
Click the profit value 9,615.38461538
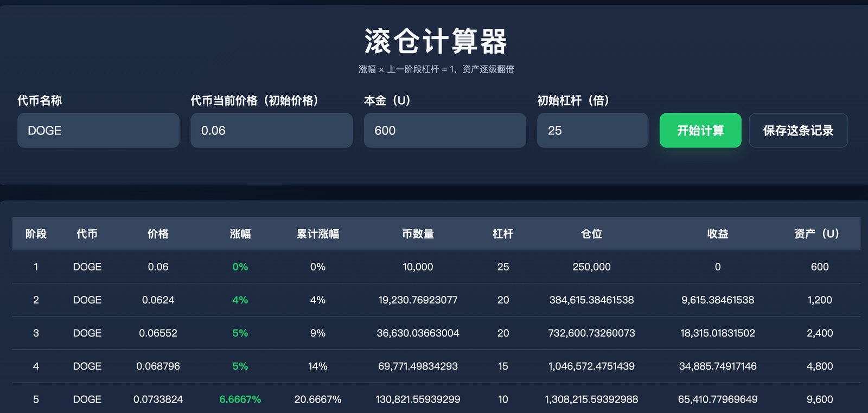coord(718,300)
